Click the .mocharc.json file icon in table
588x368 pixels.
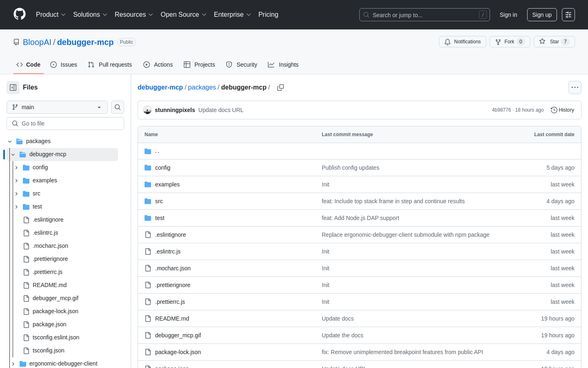(x=148, y=268)
